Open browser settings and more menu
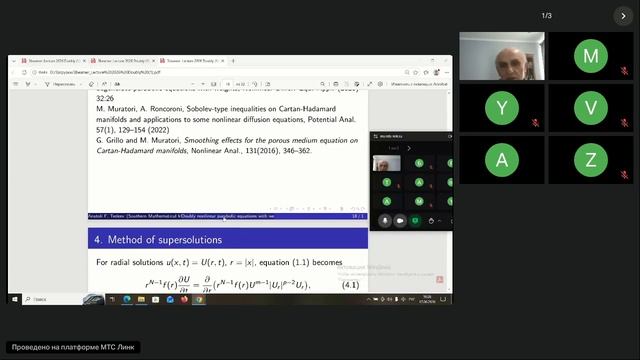 447,72
